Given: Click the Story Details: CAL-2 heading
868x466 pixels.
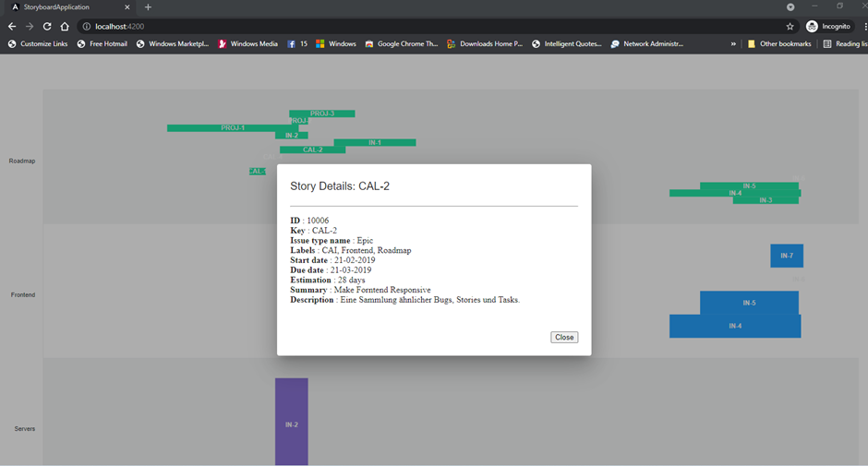Looking at the screenshot, I should [x=340, y=186].
